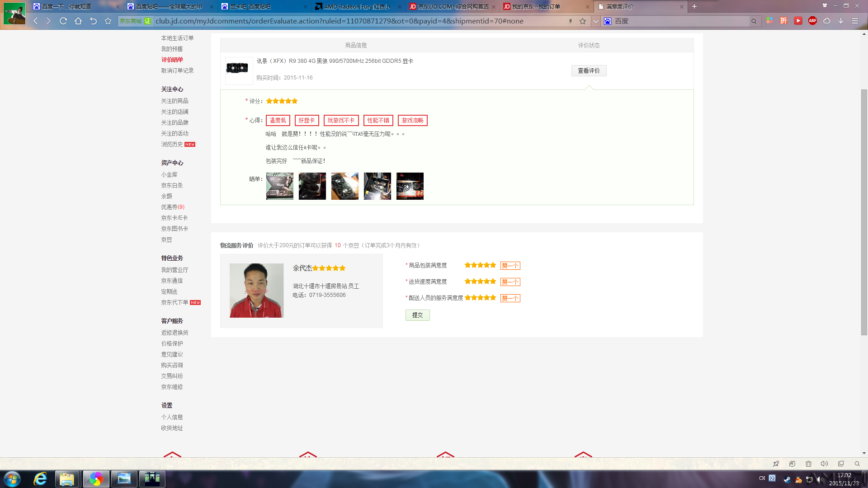Set the 配送人员的服务满意度 star rating
The width and height of the screenshot is (868, 488).
(480, 298)
